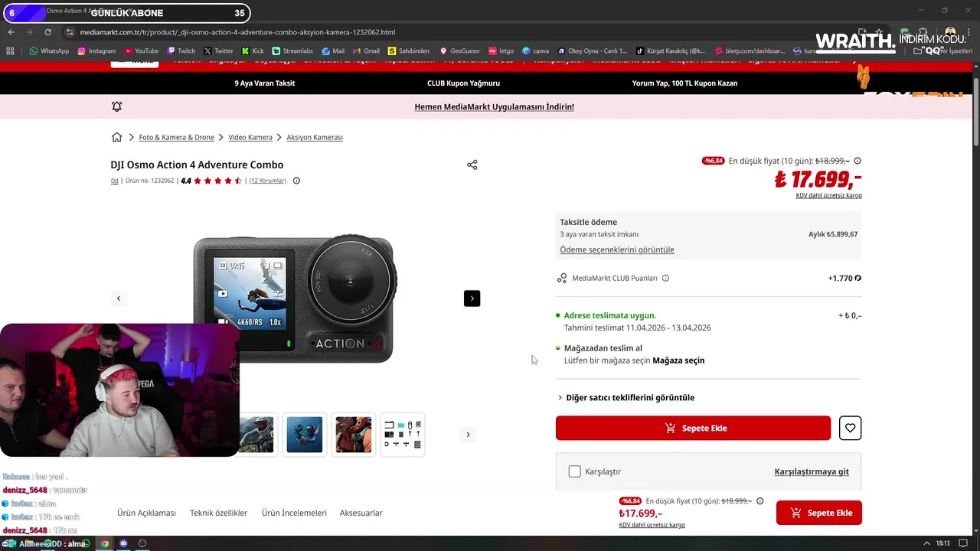Viewport: 980px width, 551px height.
Task: Click the Discord icon in the taskbar
Action: (x=123, y=543)
